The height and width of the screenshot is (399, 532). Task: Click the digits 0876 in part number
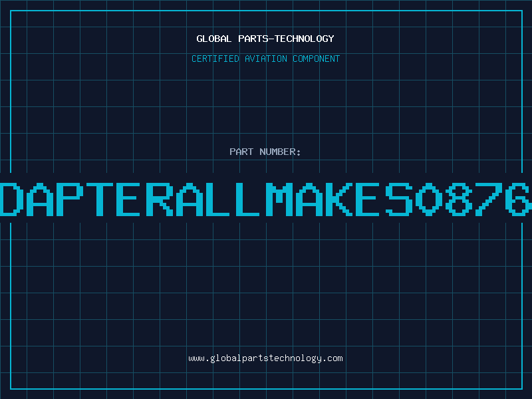pyautogui.click(x=473, y=199)
